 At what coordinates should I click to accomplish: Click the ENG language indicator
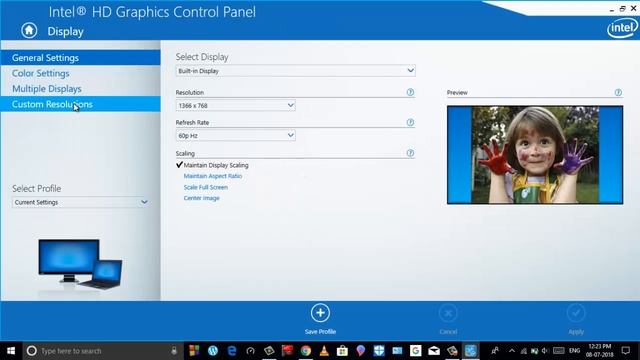pos(574,351)
